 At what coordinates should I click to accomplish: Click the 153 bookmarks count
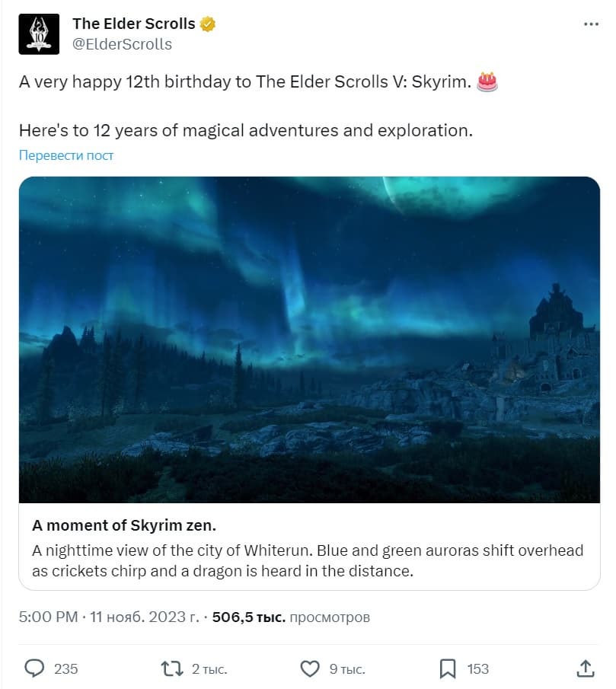point(477,668)
